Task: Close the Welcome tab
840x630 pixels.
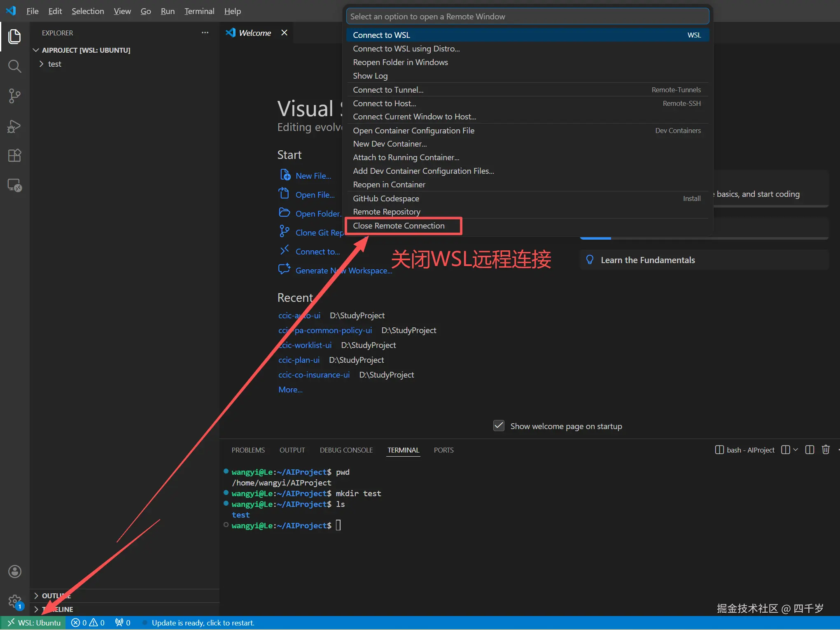Action: (x=284, y=33)
